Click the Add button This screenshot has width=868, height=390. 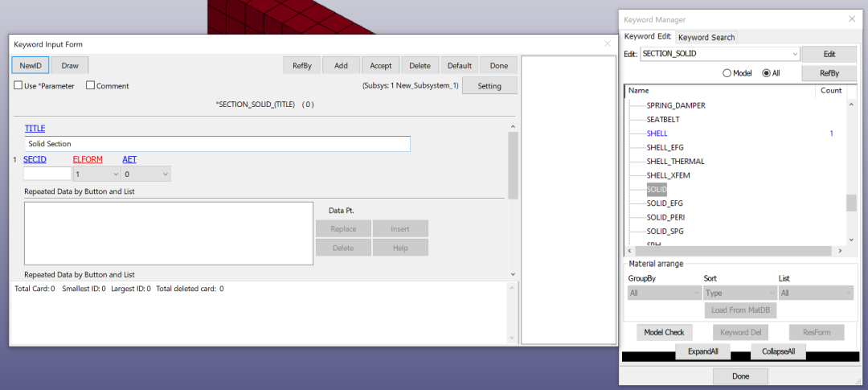pos(341,65)
